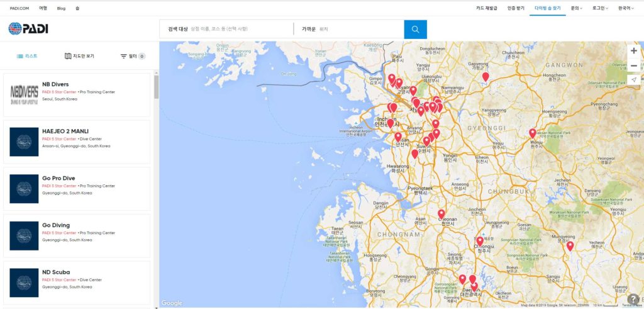Viewport: 644px width, 309px height.
Task: Expand the 로그인 dropdown menu
Action: (600, 8)
